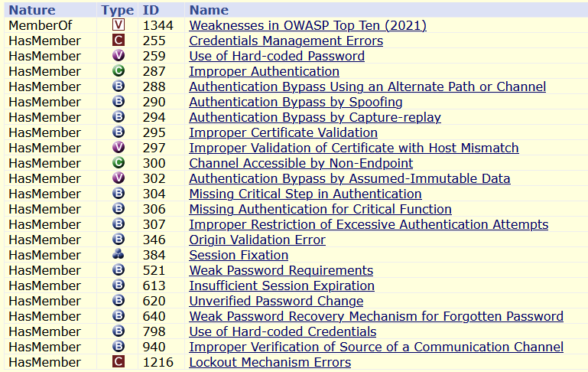Follow Insufficient Session Expiration link
This screenshot has height=372, width=588.
(x=281, y=286)
